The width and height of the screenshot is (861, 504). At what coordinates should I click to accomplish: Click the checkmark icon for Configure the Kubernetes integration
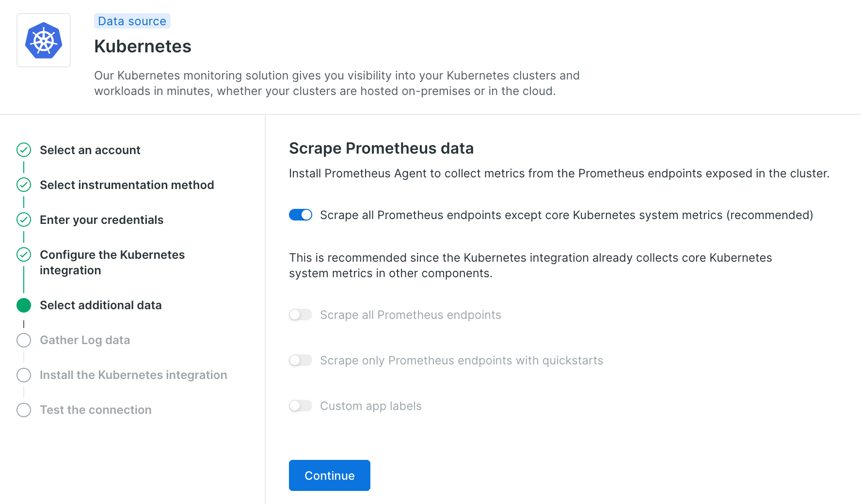(24, 254)
